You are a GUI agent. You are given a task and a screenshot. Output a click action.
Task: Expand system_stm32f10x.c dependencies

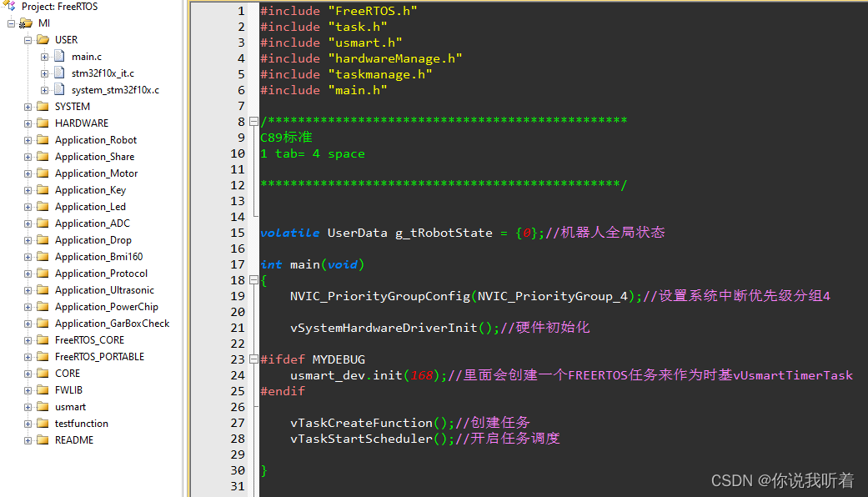[x=44, y=90]
